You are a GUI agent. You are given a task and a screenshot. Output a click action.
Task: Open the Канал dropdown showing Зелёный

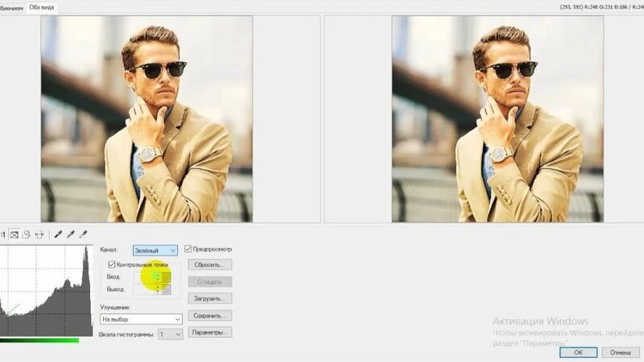(155, 250)
